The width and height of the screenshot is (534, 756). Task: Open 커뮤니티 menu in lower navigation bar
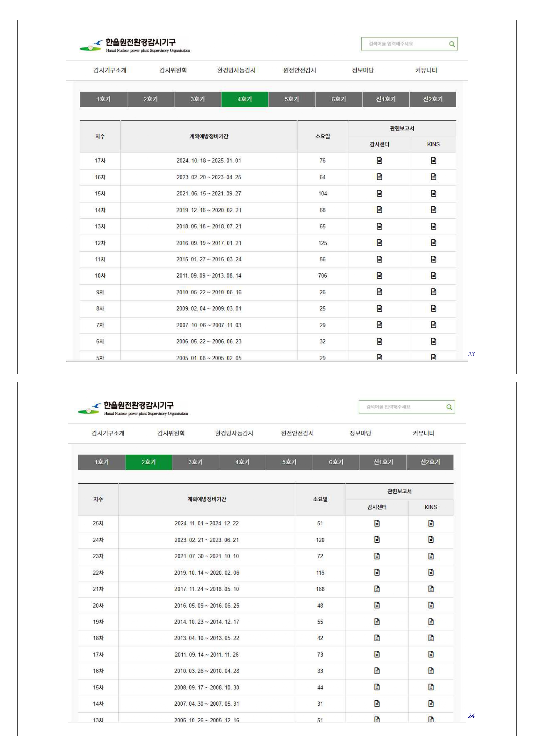tap(424, 433)
